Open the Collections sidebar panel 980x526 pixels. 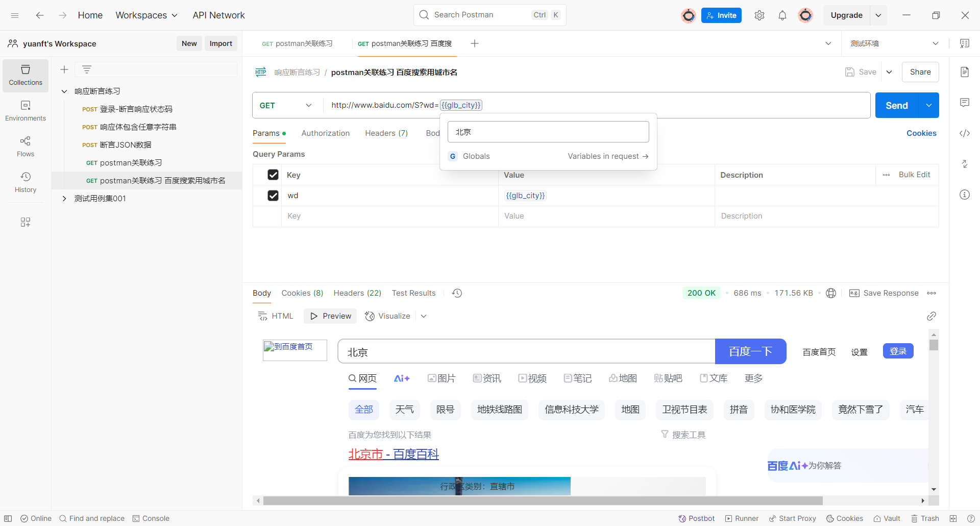click(x=26, y=76)
